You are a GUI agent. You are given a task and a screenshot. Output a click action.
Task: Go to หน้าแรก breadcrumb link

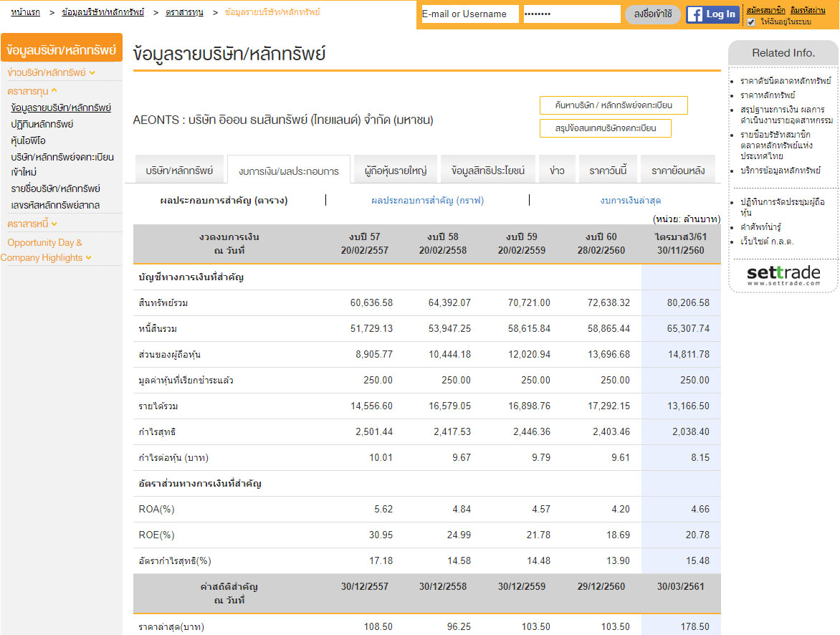pyautogui.click(x=25, y=11)
